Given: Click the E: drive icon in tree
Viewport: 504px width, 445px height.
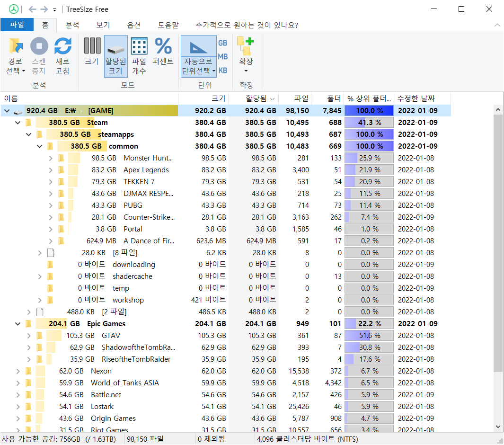Looking at the screenshot, I should pyautogui.click(x=18, y=112).
